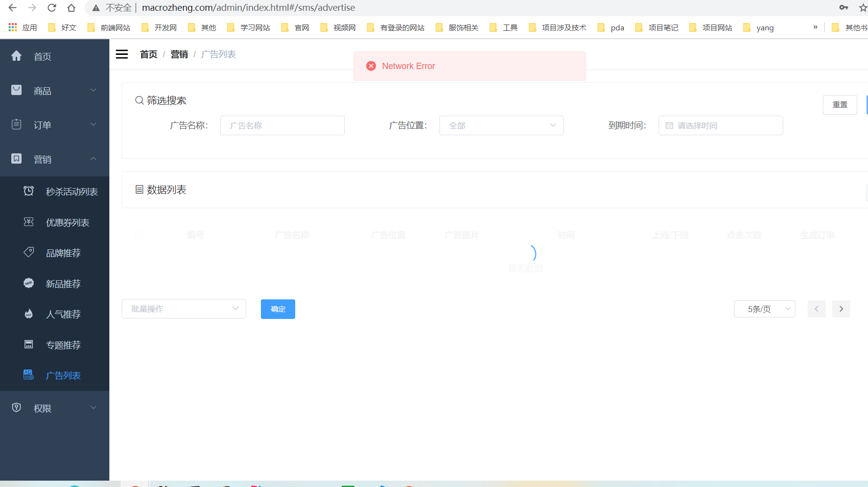The image size is (868, 487).
Task: Click the 专题推荐 panel icon
Action: coord(28,344)
